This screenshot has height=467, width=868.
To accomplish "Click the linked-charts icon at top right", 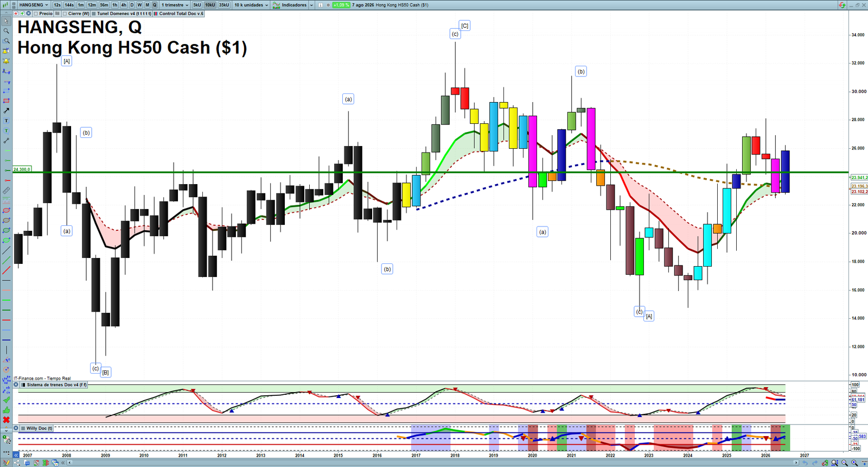I will (x=842, y=5).
